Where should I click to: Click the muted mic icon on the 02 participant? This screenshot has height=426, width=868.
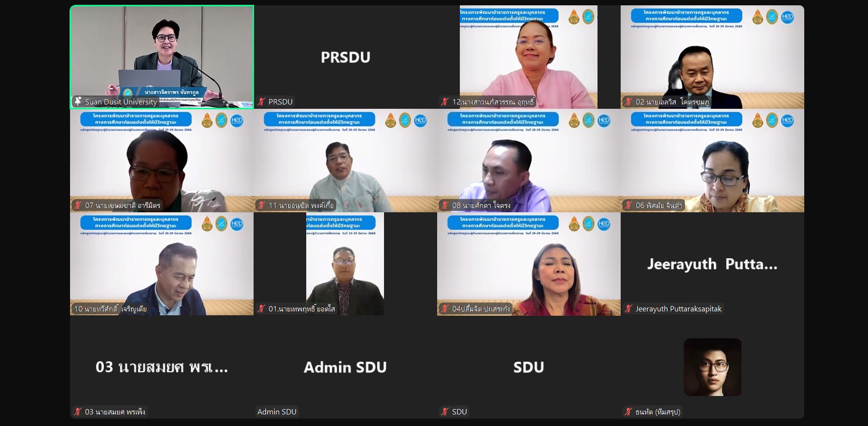[628, 102]
